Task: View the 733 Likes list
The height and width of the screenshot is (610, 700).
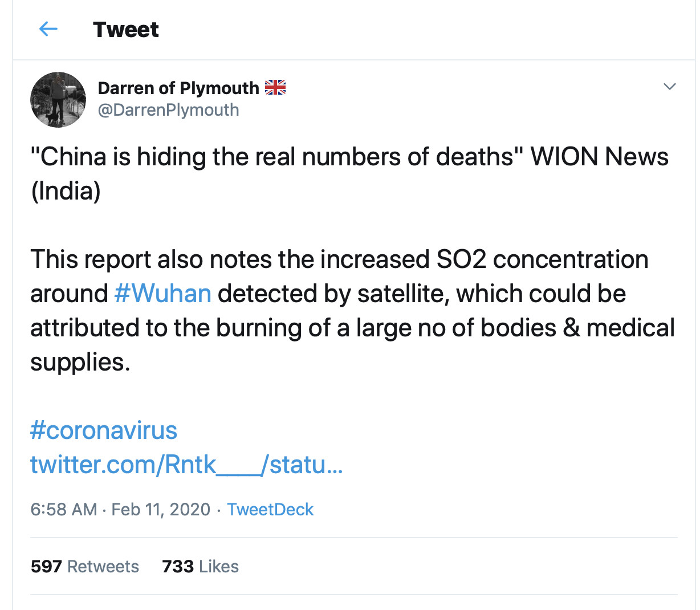Action: coord(200,566)
